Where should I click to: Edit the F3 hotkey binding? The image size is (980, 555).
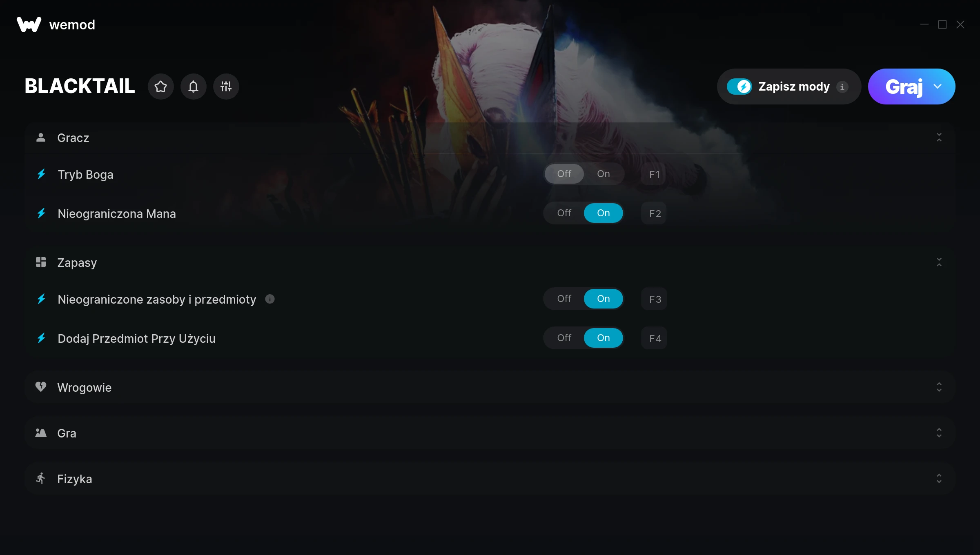(654, 299)
